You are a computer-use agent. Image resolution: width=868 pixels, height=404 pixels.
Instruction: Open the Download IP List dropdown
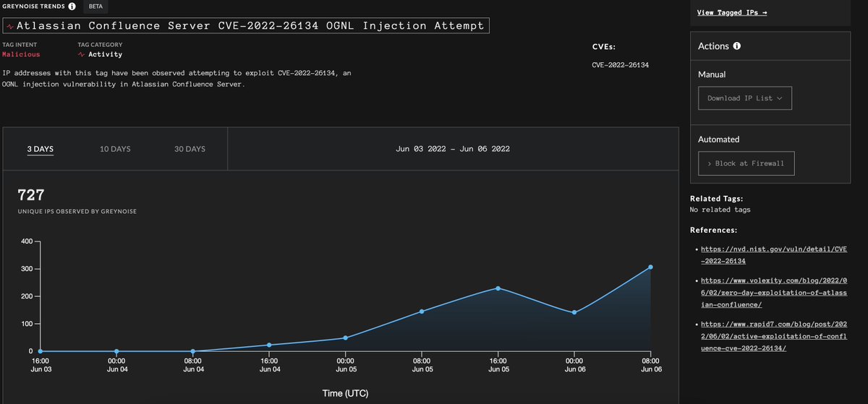tap(745, 98)
